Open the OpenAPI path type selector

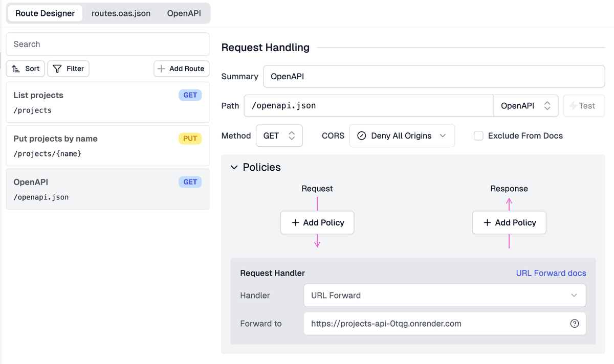[x=525, y=106]
